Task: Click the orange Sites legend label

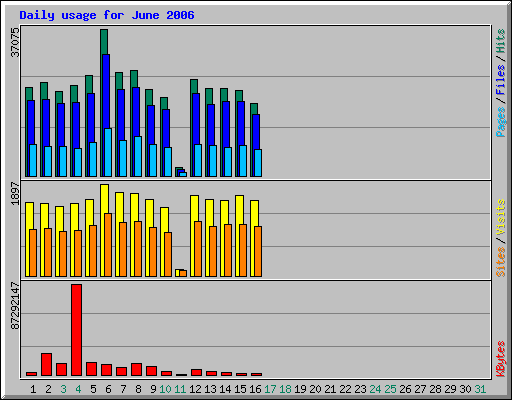Action: pos(500,262)
